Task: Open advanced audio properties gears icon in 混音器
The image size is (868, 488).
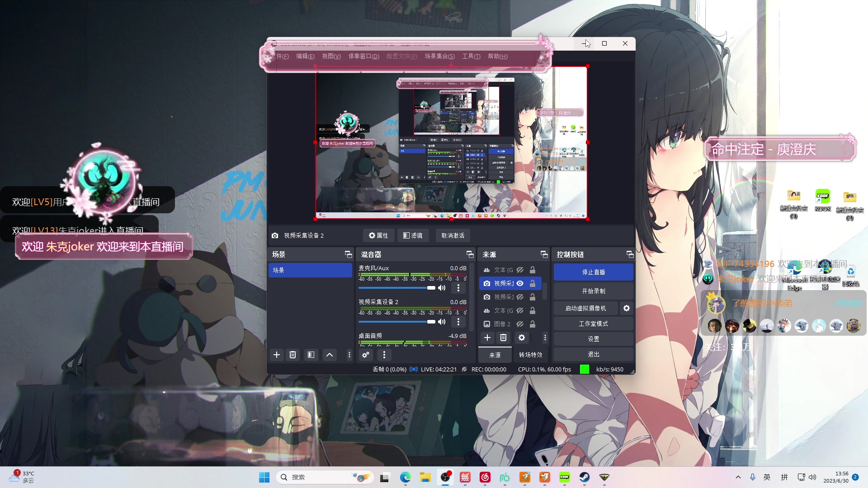Action: click(x=365, y=355)
